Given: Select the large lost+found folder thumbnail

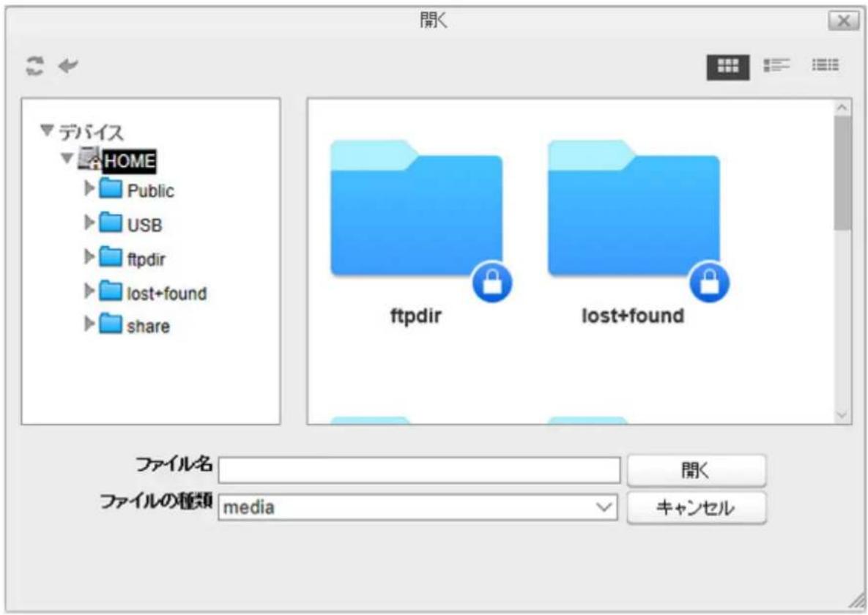Looking at the screenshot, I should click(x=634, y=208).
